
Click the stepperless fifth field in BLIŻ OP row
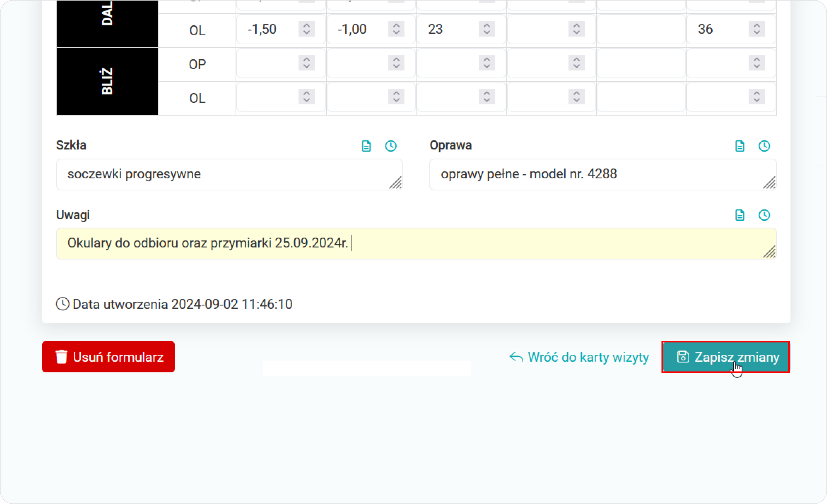tap(641, 63)
